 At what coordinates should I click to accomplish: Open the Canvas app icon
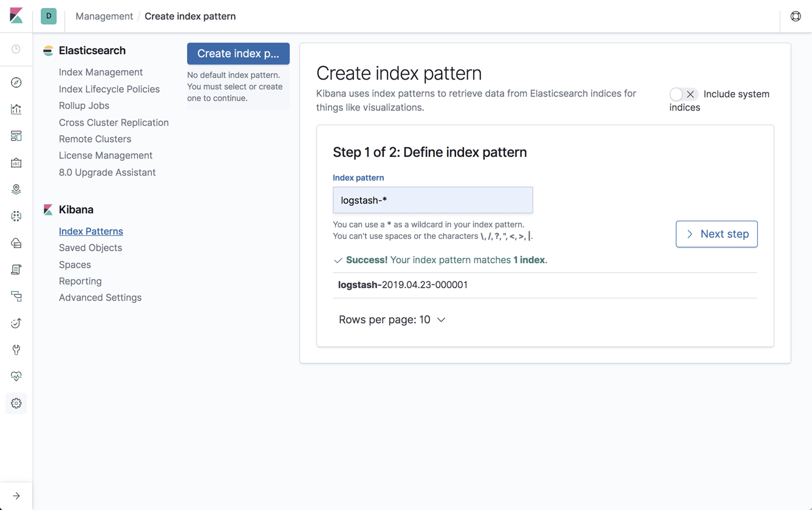click(16, 162)
